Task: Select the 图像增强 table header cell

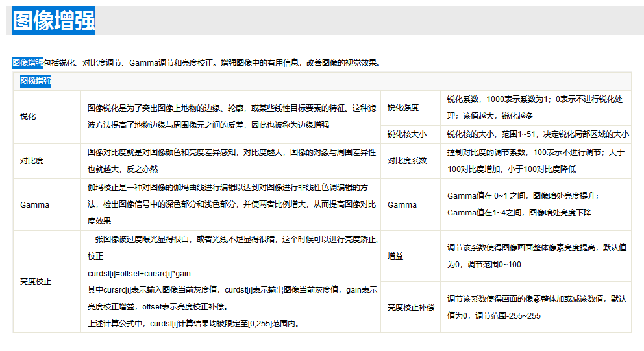Action: point(36,81)
